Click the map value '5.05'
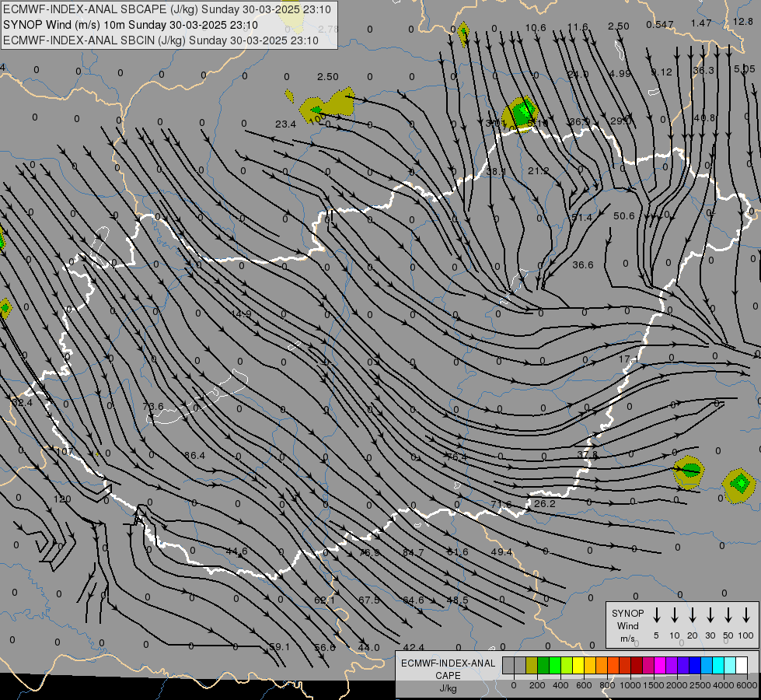 coord(745,69)
